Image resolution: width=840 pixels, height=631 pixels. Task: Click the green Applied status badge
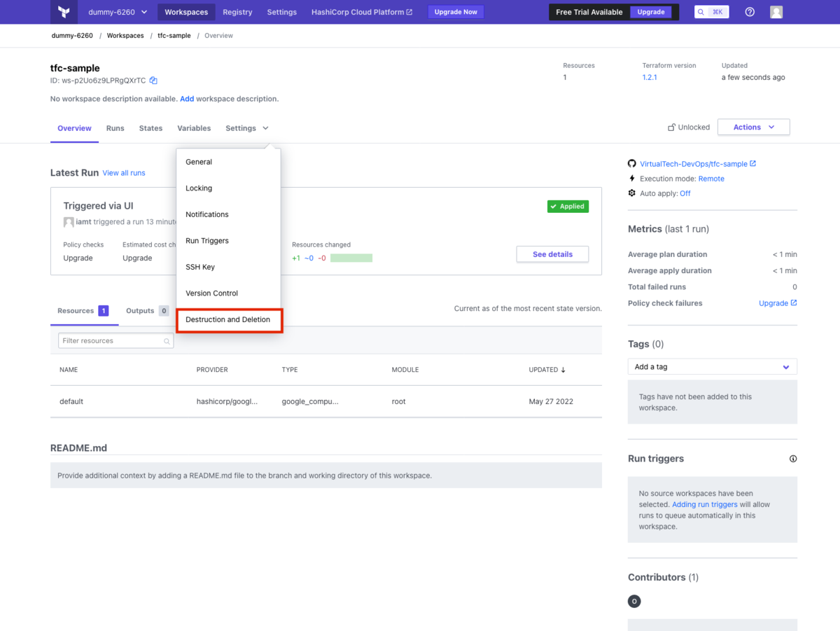568,207
